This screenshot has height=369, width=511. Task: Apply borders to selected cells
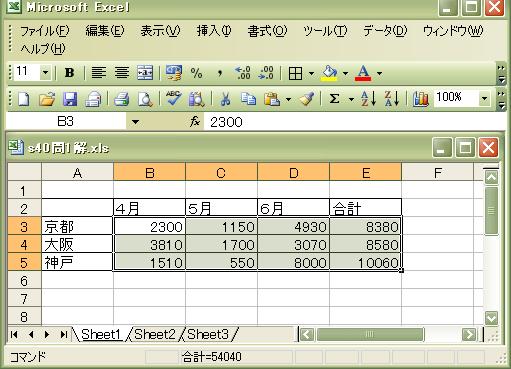295,73
